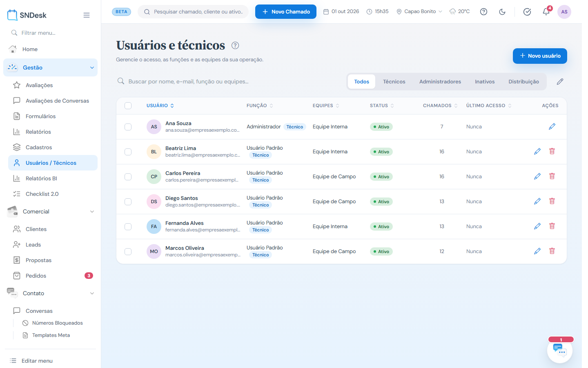Sort table by FUNÇÃO column

(260, 105)
